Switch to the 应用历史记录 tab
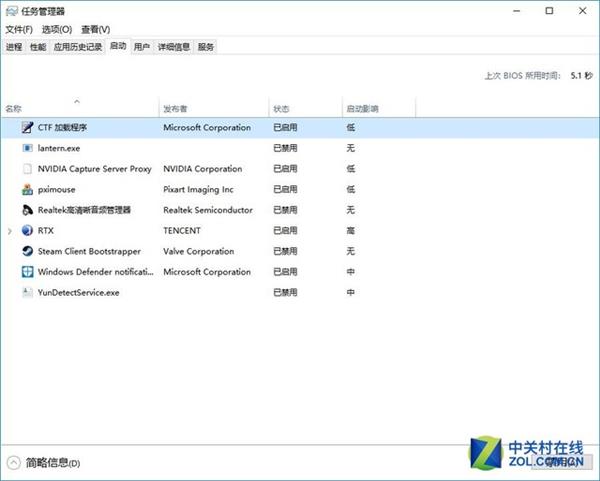Viewport: 600px width, 481px height. point(78,47)
